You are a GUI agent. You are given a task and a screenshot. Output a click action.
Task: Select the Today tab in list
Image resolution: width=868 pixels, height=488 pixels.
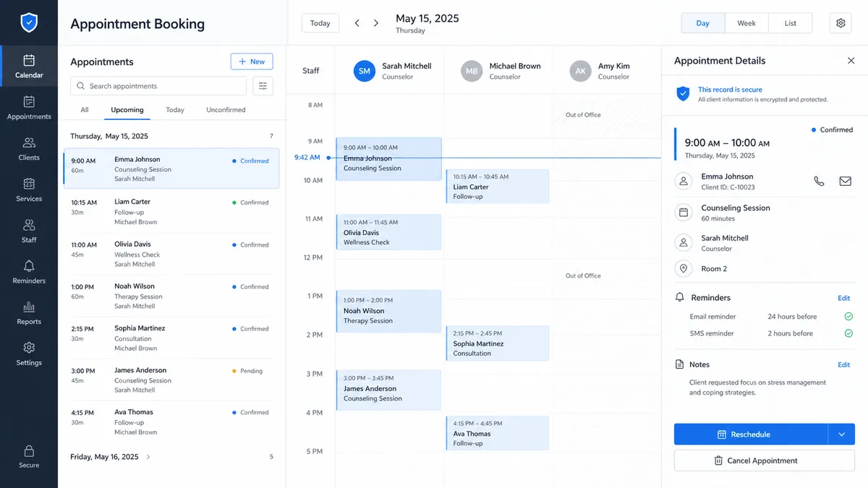(x=175, y=110)
